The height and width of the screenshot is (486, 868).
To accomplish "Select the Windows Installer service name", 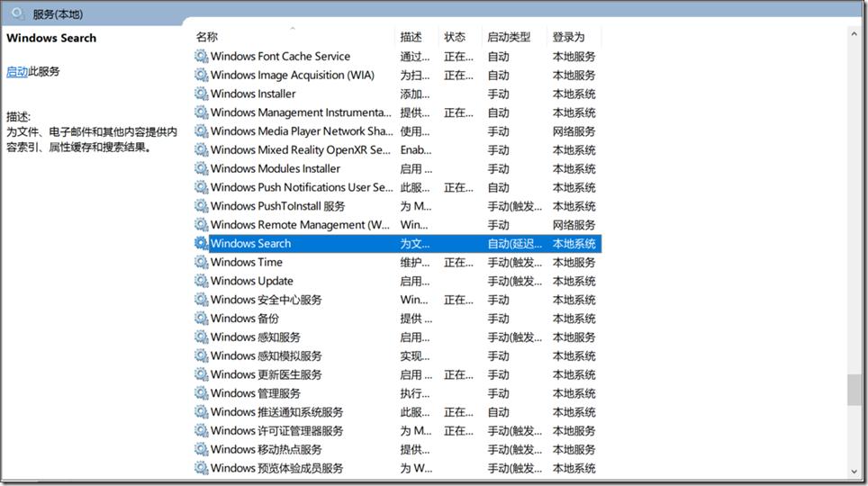I will click(x=253, y=94).
